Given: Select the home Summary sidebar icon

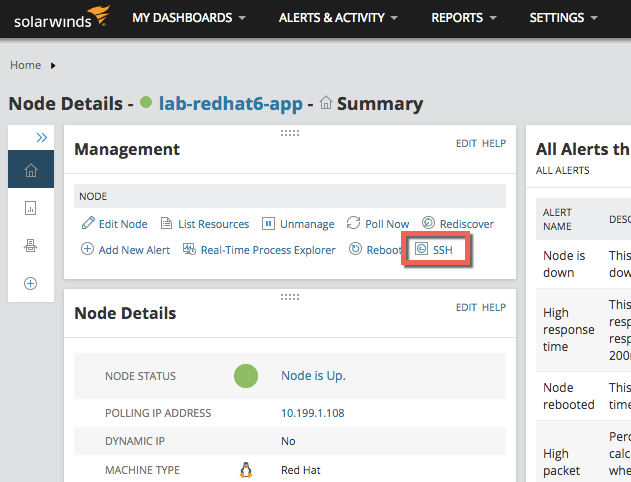Looking at the screenshot, I should click(31, 169).
